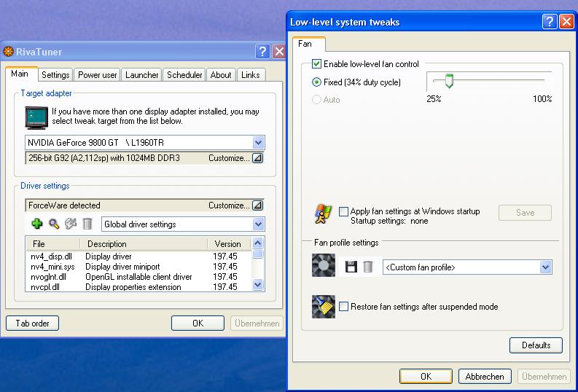Image resolution: width=578 pixels, height=392 pixels.
Task: Click the Defaults button
Action: [x=536, y=345]
